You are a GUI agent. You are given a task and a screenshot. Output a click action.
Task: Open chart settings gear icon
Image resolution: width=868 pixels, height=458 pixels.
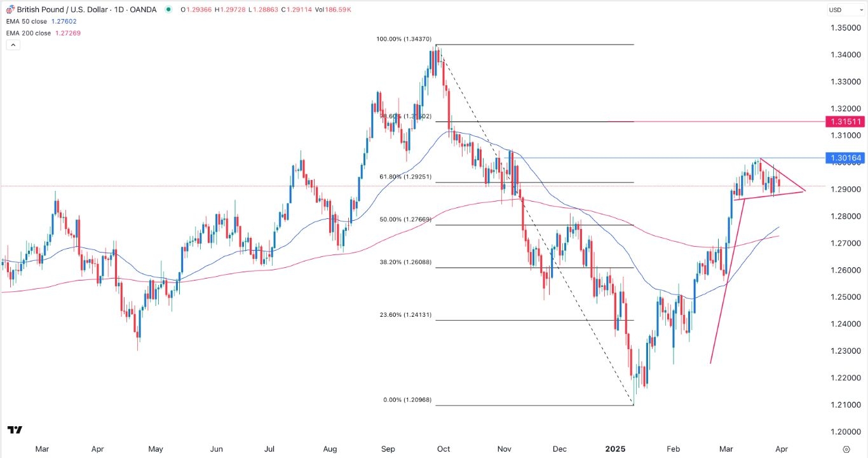pyautogui.click(x=846, y=449)
